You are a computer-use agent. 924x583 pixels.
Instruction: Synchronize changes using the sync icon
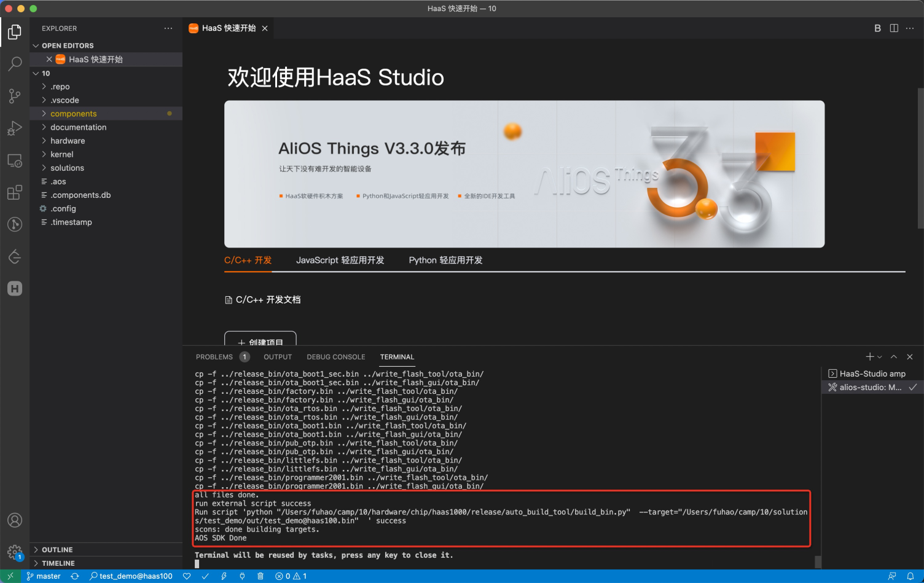pos(75,576)
